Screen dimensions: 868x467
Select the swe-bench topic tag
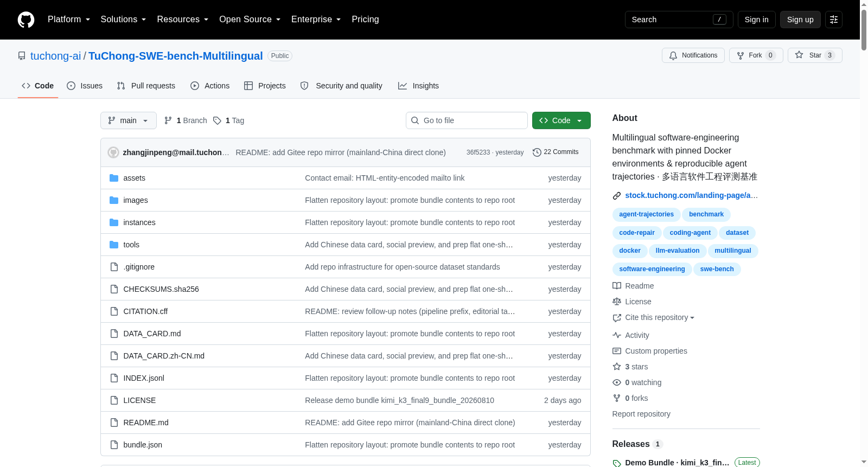click(x=717, y=269)
